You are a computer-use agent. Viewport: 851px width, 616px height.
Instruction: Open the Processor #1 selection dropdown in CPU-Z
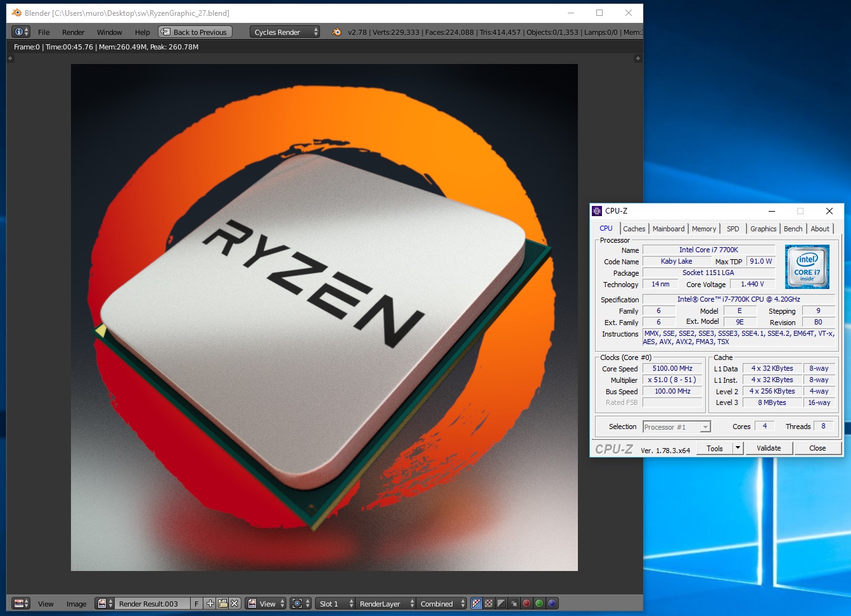click(x=677, y=427)
